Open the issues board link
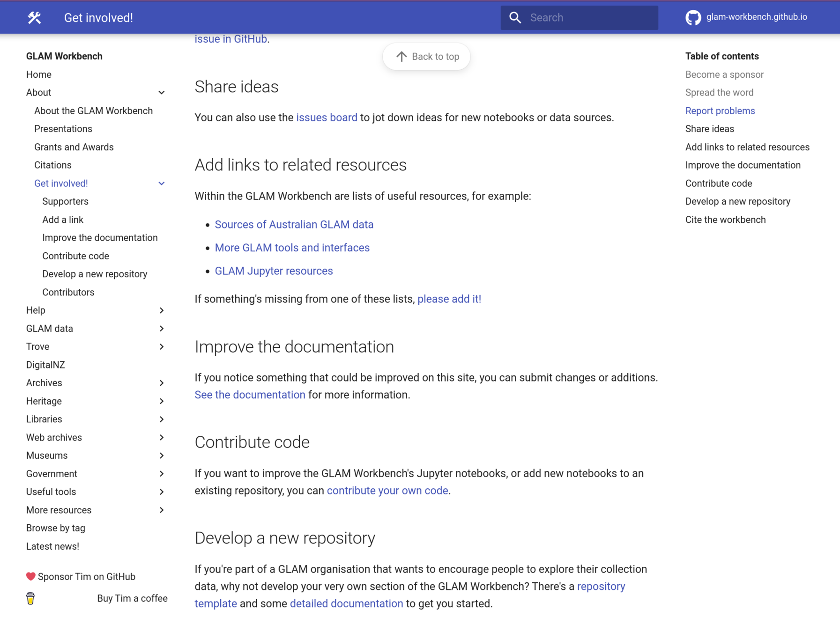 tap(327, 118)
